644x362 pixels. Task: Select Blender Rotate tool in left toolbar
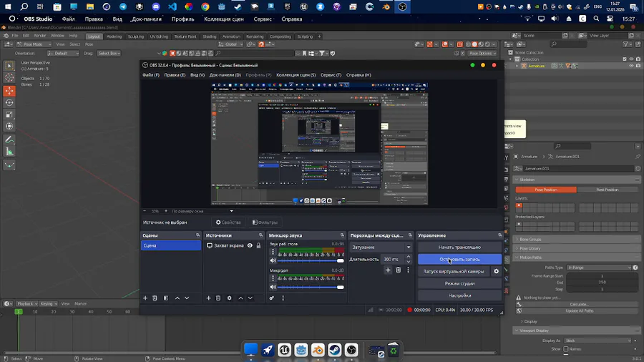(x=9, y=102)
